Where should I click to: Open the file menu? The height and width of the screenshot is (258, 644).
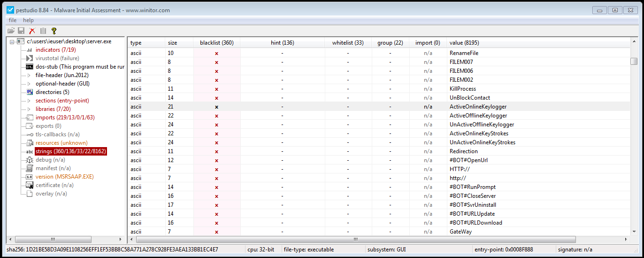(x=13, y=20)
